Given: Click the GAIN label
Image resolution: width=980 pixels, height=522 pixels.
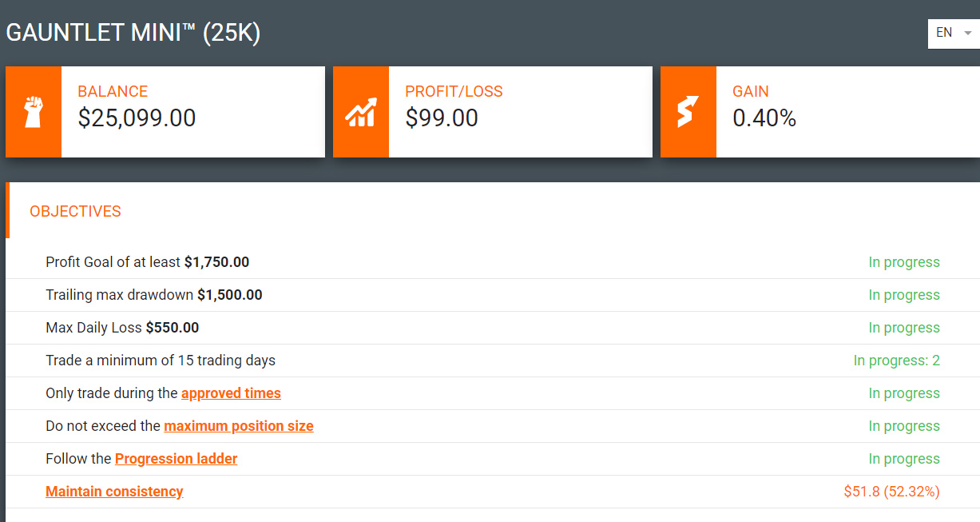Looking at the screenshot, I should point(751,92).
